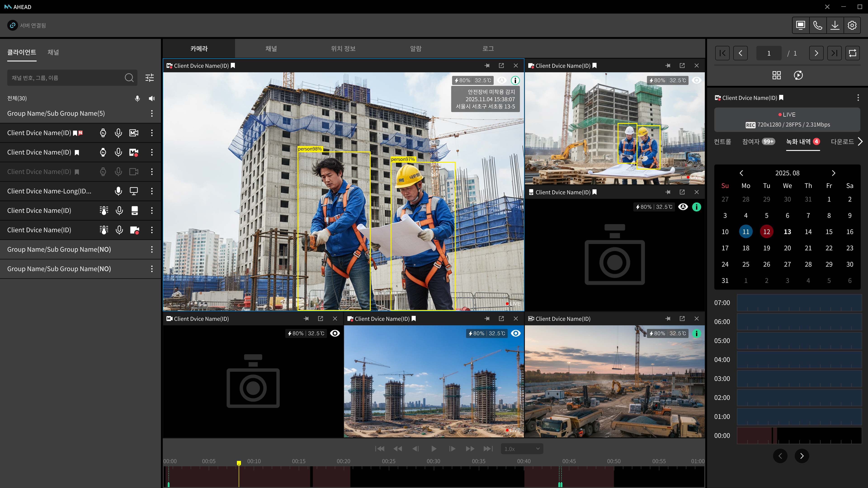The image size is (868, 488).
Task: Open the three-dot menu for Group Name/Sub Group Name(5)
Action: pyautogui.click(x=152, y=113)
